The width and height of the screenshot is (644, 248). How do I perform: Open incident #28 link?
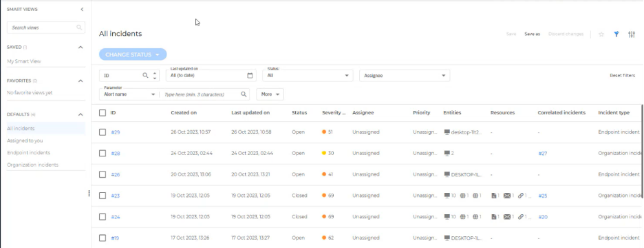click(x=116, y=154)
